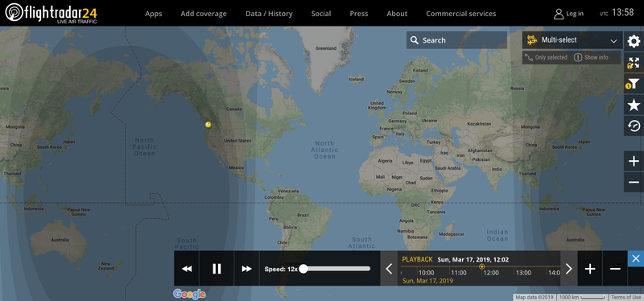Open Data / History menu
Image resolution: width=644 pixels, height=301 pixels.
point(269,14)
